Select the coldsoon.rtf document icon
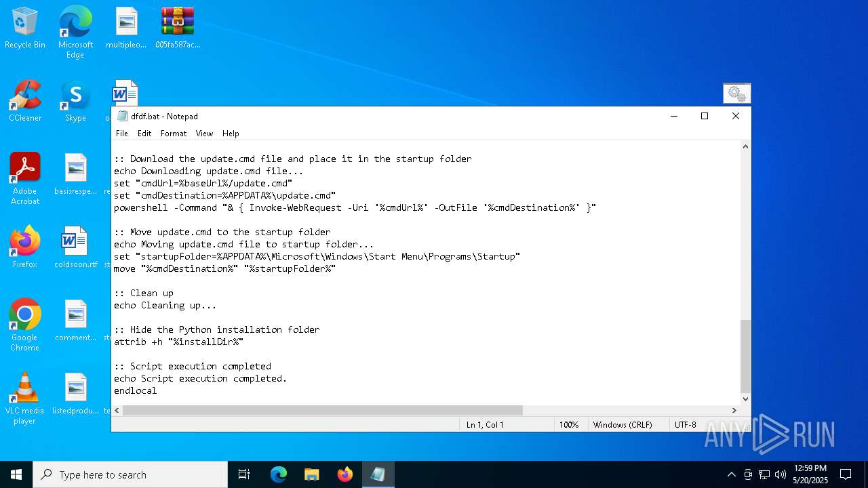Image resolution: width=868 pixels, height=488 pixels. click(75, 248)
